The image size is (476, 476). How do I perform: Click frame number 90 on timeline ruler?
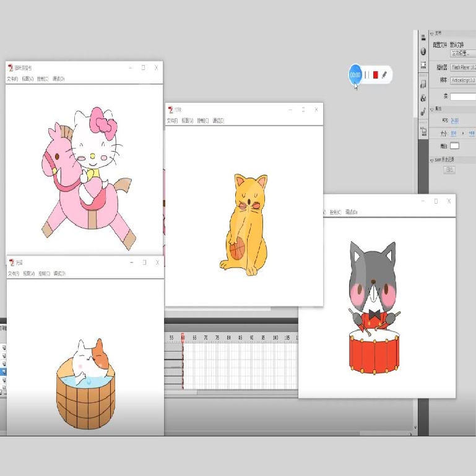(x=252, y=337)
